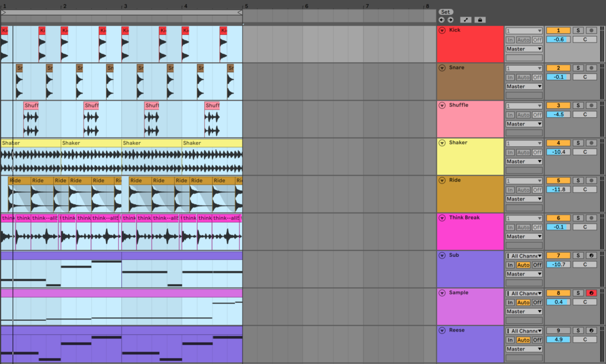Arm the Reese track for recording

pos(591,330)
